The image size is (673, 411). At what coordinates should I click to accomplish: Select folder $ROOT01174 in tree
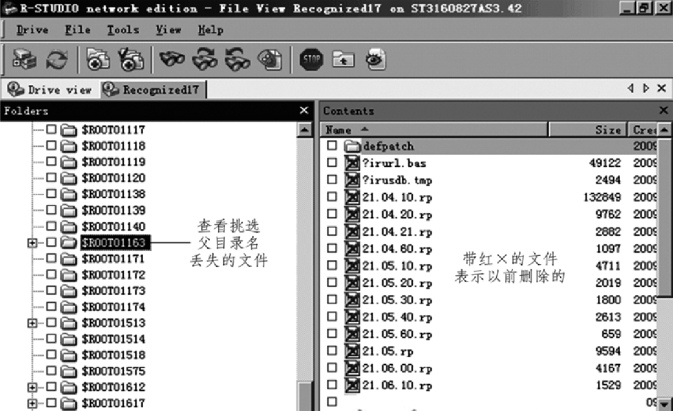[x=113, y=307]
